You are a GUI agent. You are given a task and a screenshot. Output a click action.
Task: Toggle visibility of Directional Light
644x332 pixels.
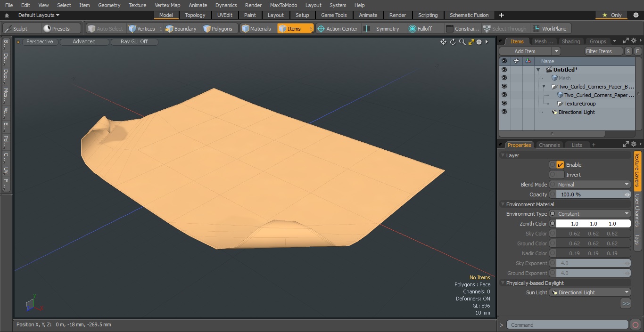504,112
